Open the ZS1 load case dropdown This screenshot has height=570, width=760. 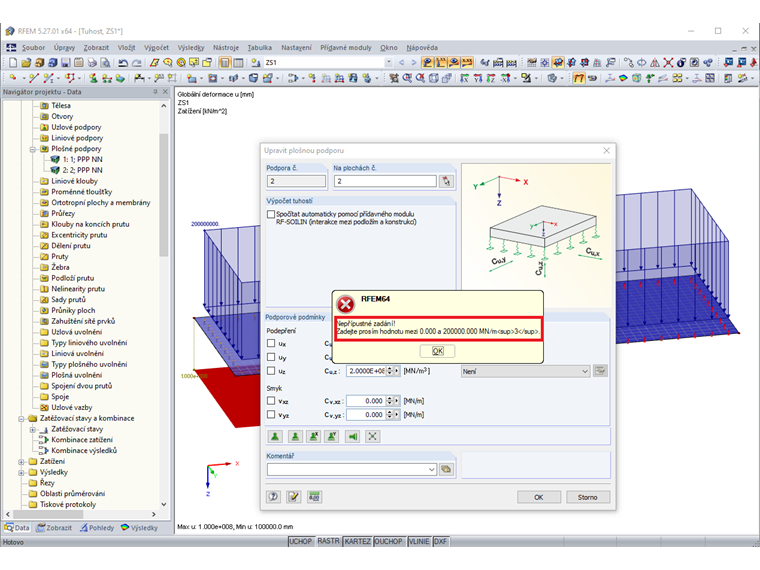388,63
